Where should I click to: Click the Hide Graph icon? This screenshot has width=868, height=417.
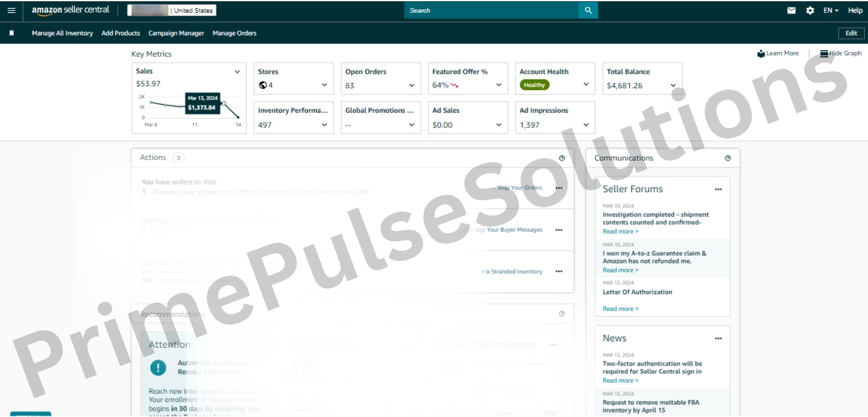coord(824,54)
